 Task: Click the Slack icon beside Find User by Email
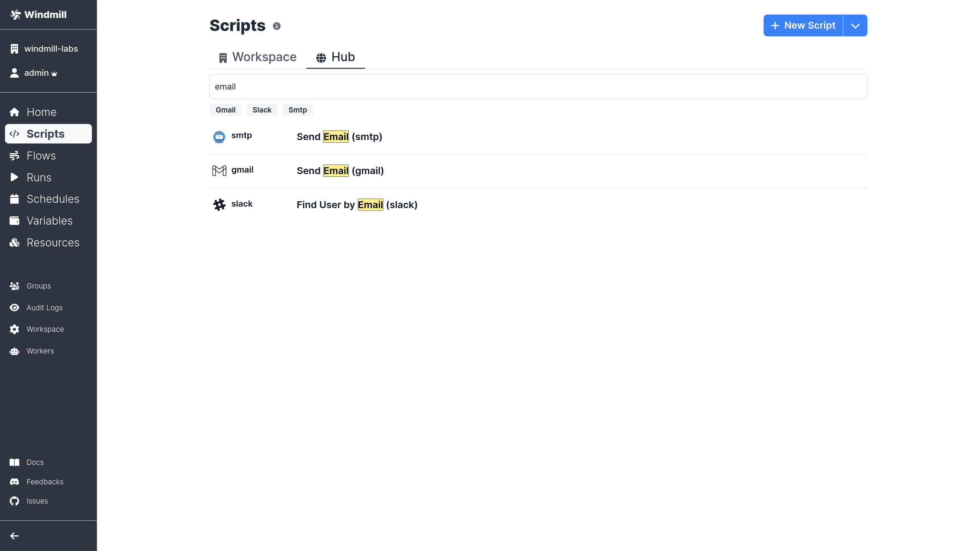pos(219,204)
